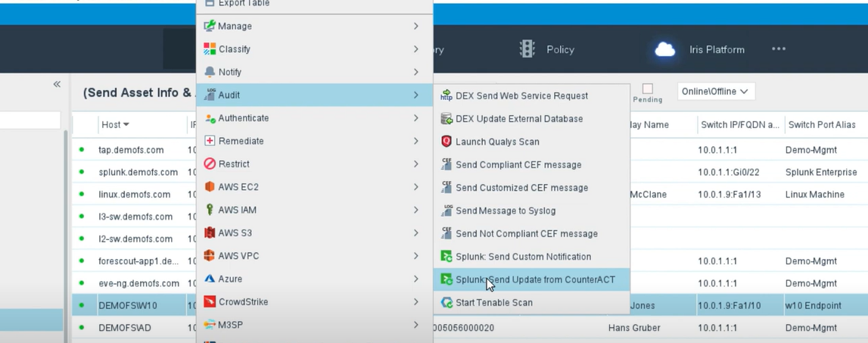Open the three-dots more menu
Image resolution: width=868 pixels, height=343 pixels.
tap(779, 48)
